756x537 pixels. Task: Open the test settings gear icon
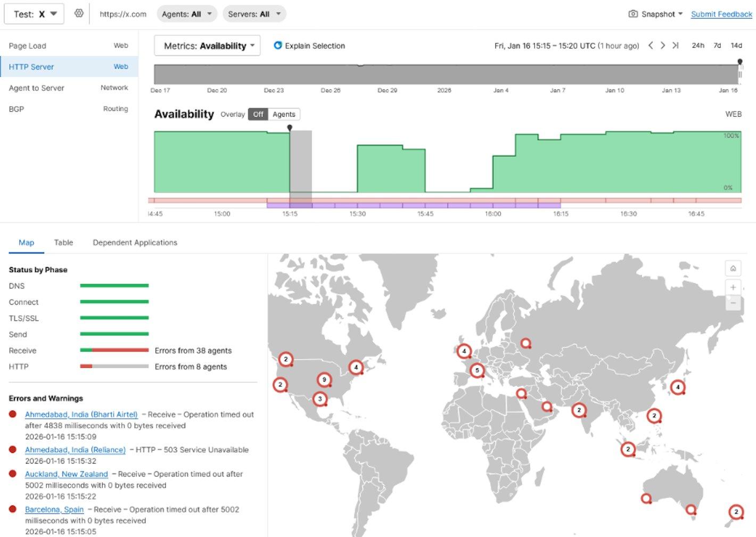point(79,14)
